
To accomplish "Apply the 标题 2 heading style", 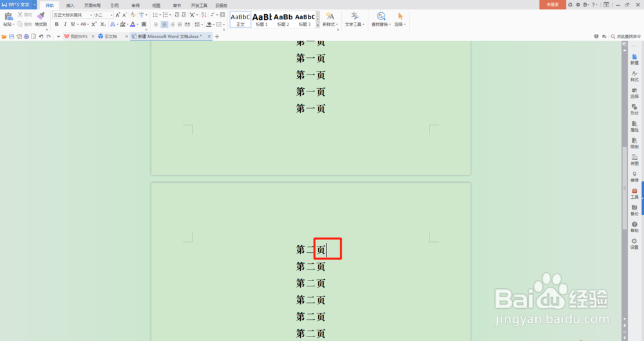I will pyautogui.click(x=283, y=19).
